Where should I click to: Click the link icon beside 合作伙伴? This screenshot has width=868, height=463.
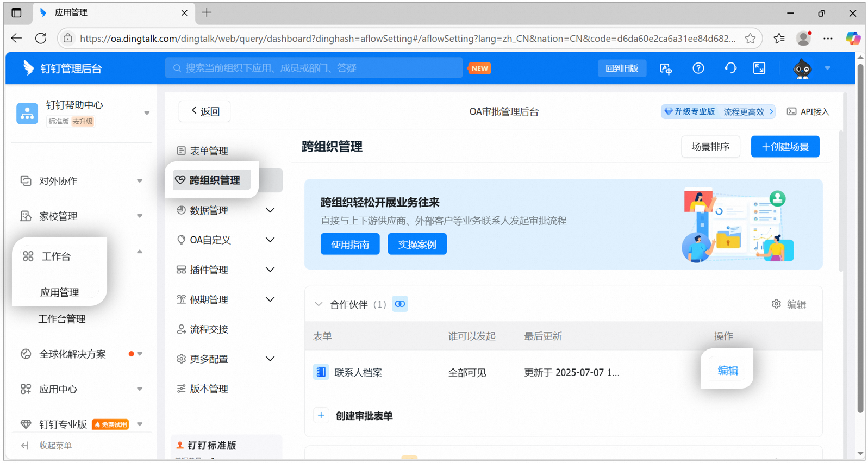400,304
